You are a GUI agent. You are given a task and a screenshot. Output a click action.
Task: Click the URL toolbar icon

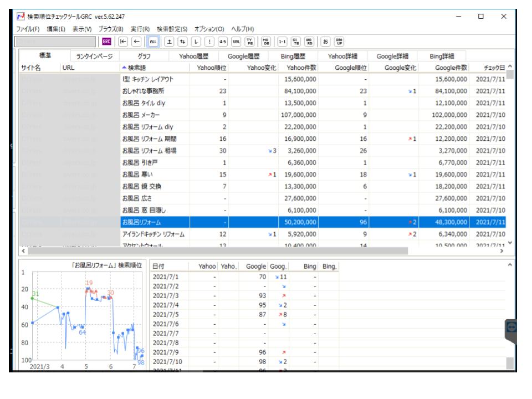(x=236, y=42)
